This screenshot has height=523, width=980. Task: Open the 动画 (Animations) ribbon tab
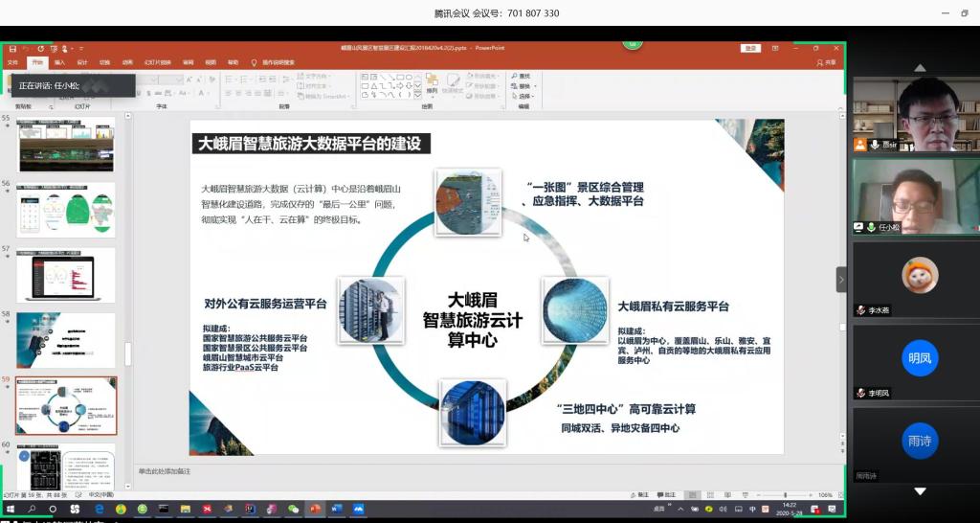(x=127, y=62)
